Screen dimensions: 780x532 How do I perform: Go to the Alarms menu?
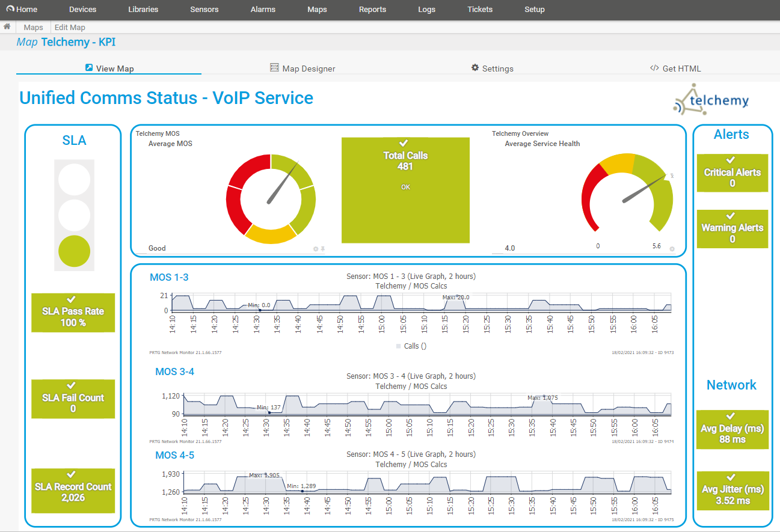[x=263, y=10]
